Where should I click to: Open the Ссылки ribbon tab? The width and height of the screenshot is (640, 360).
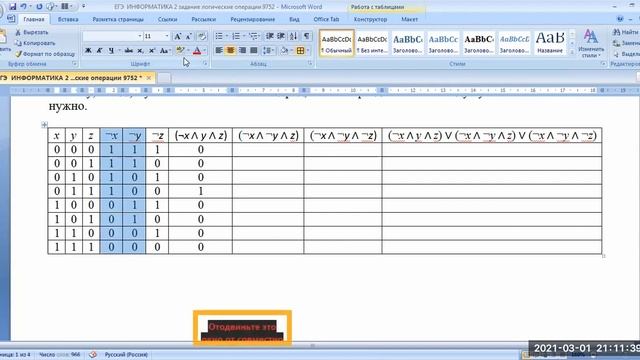click(x=167, y=19)
